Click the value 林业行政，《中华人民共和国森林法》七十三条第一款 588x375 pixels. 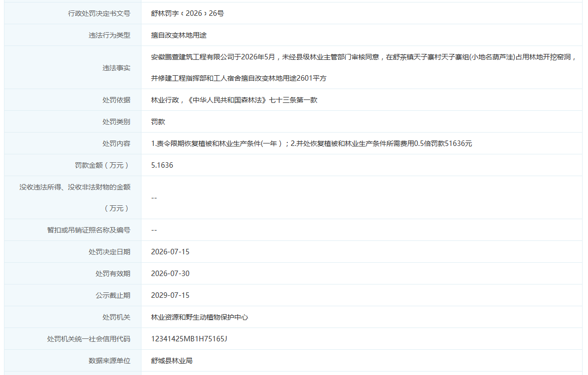[234, 100]
